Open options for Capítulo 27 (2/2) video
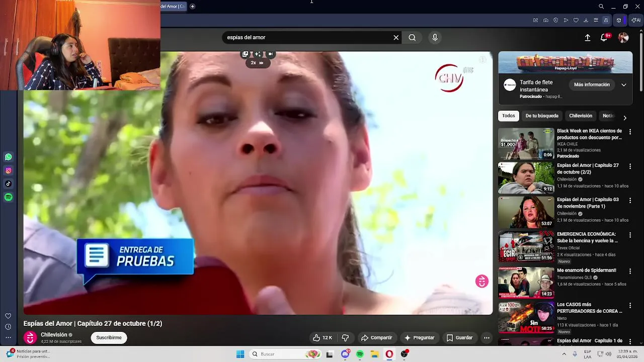The width and height of the screenshot is (644, 362). click(x=630, y=166)
